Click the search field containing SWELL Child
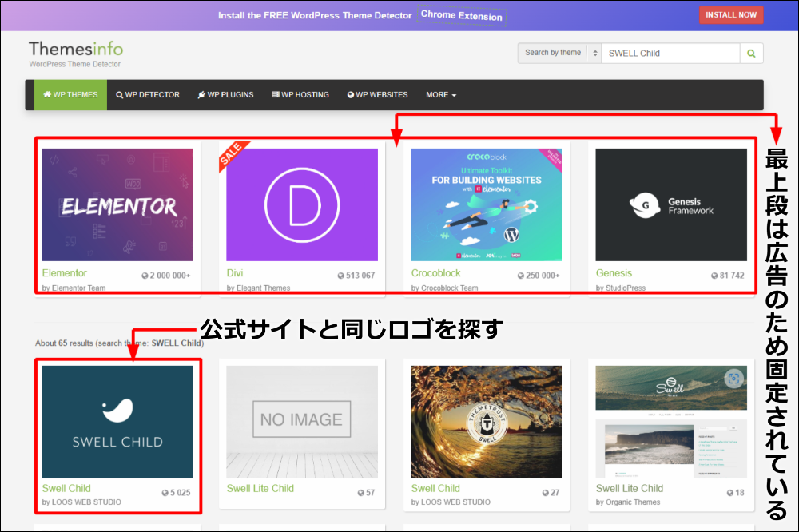 point(670,53)
